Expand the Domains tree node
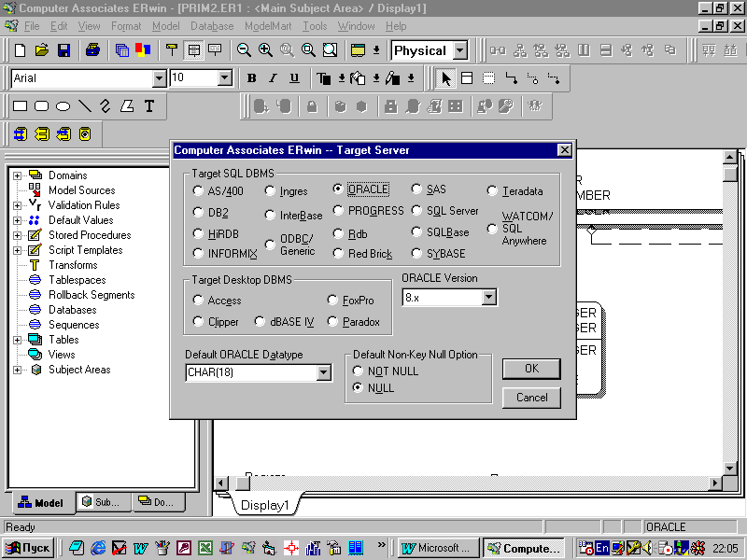747x560 pixels. coord(17,175)
